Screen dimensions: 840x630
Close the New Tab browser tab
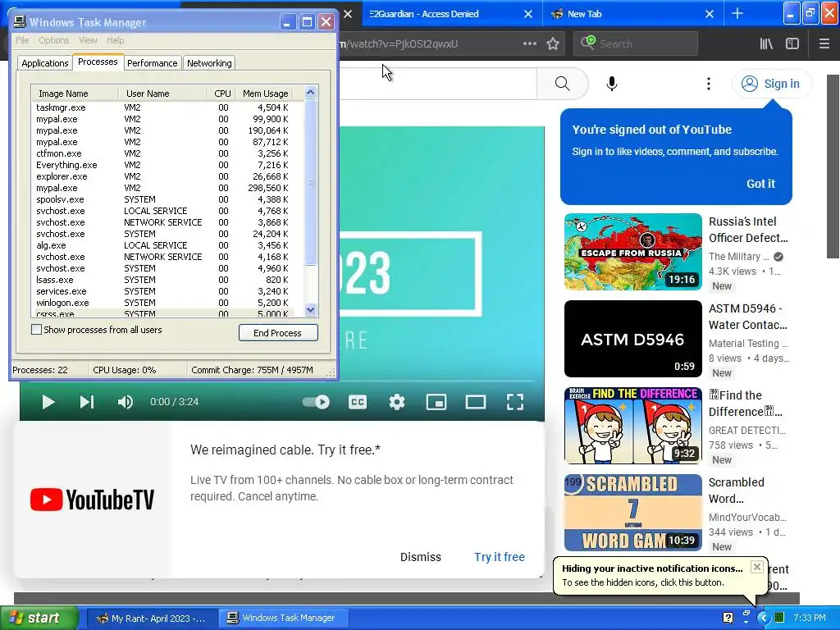pyautogui.click(x=710, y=14)
